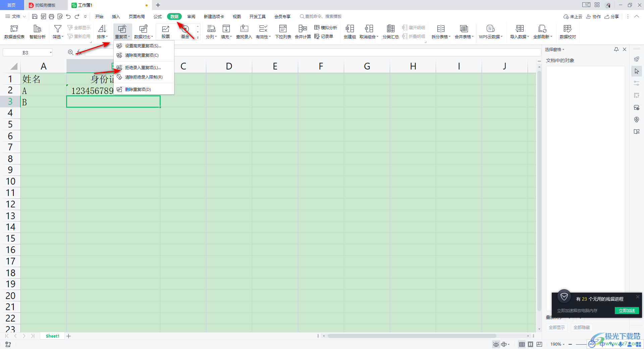Viewport: 644px width, 349px height.
Task: Select Clear Entry Restriction (清除拒绝录入限制) menu item
Action: click(x=143, y=77)
